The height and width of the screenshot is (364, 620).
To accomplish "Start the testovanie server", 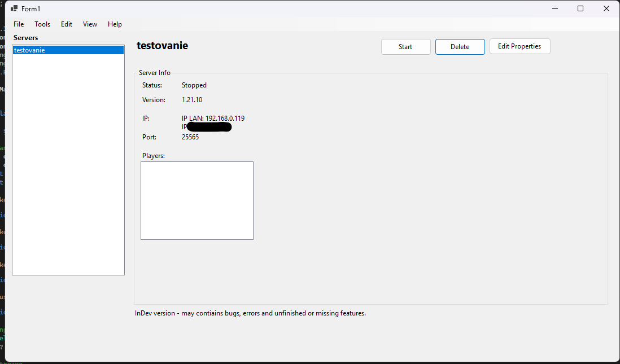I will point(405,47).
